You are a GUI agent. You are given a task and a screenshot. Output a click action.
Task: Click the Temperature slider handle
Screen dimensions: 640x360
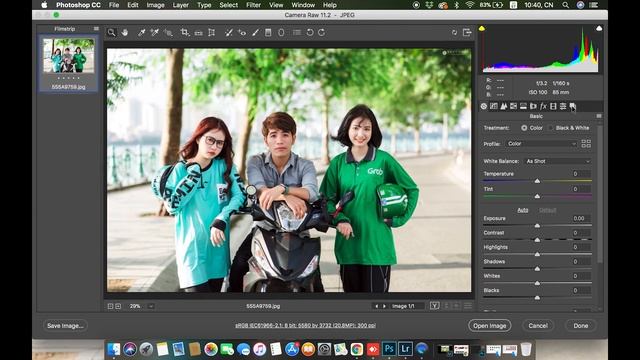(537, 181)
